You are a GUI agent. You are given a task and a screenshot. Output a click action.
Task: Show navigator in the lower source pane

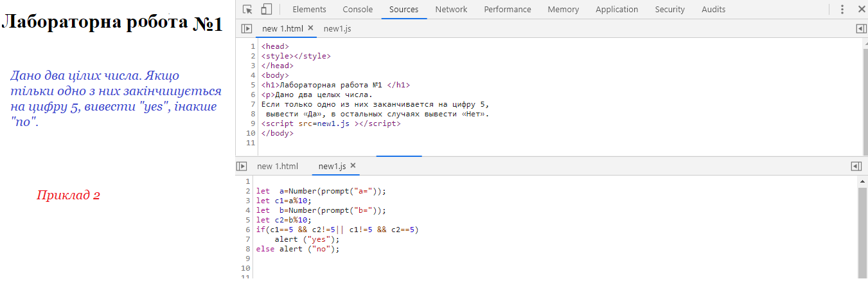click(x=242, y=166)
